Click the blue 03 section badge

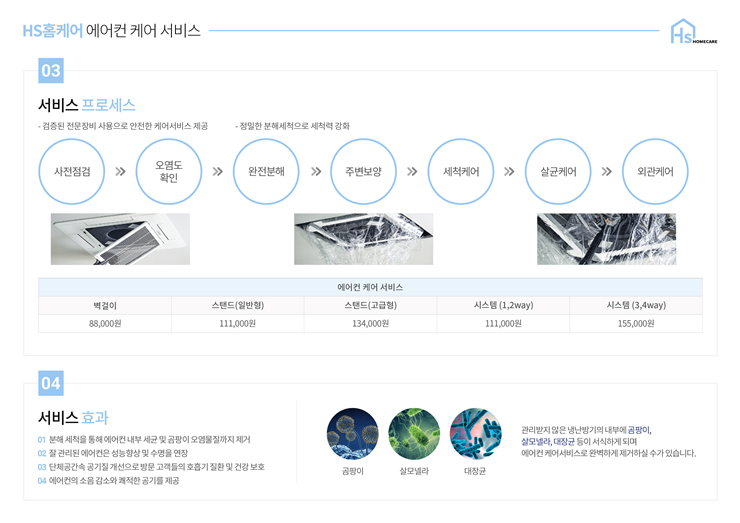point(51,70)
